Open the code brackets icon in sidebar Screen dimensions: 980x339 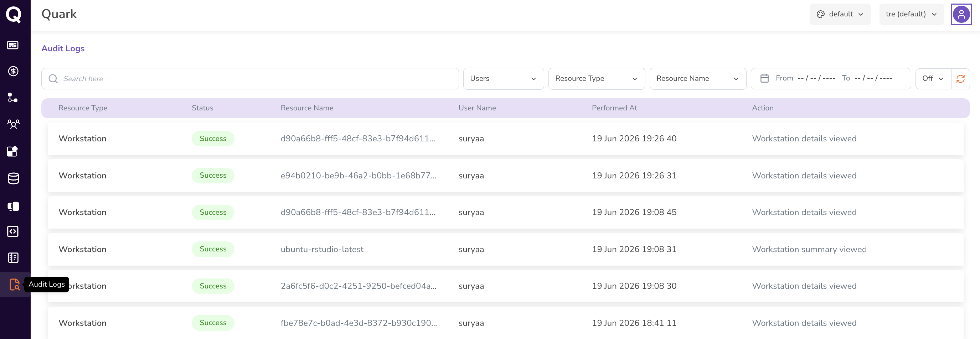pos(13,231)
